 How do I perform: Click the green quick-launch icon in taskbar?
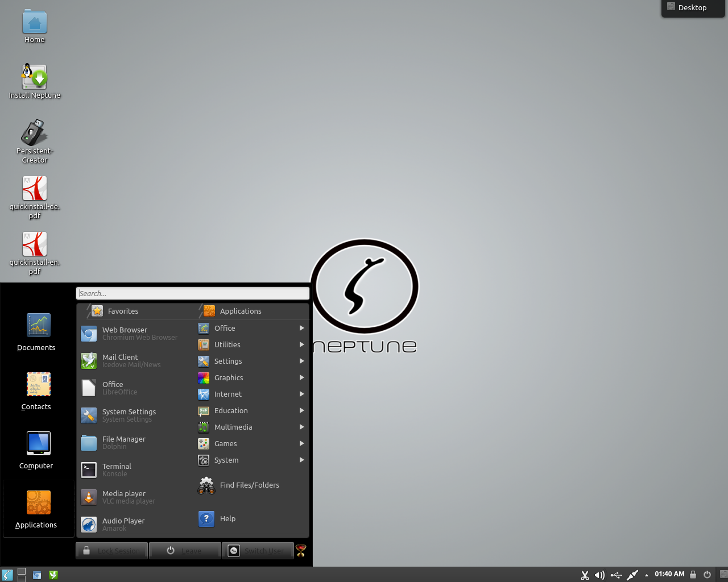click(x=53, y=575)
